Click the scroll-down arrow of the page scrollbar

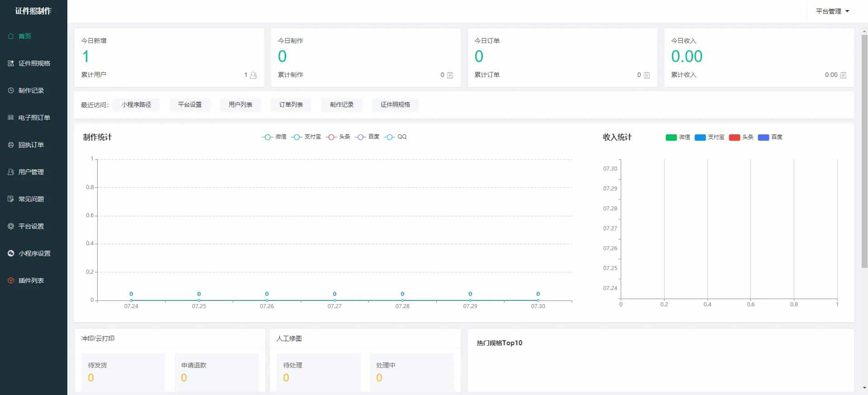[x=864, y=388]
